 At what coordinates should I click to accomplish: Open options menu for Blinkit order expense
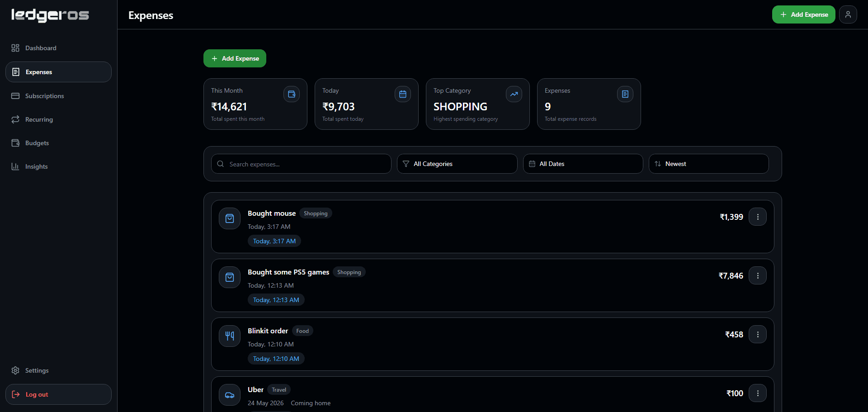click(758, 334)
